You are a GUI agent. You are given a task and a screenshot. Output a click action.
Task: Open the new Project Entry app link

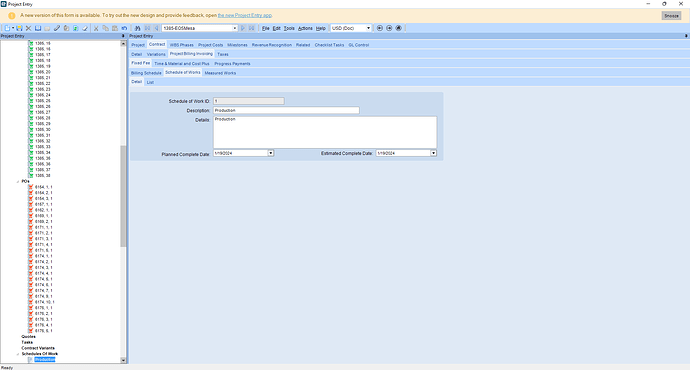click(x=245, y=15)
